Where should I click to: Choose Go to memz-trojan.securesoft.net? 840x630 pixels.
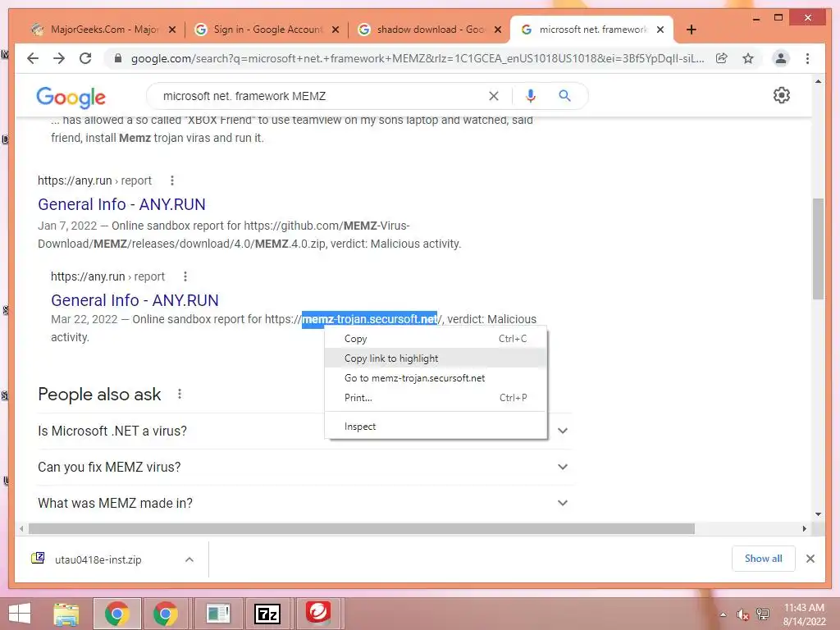click(436, 377)
